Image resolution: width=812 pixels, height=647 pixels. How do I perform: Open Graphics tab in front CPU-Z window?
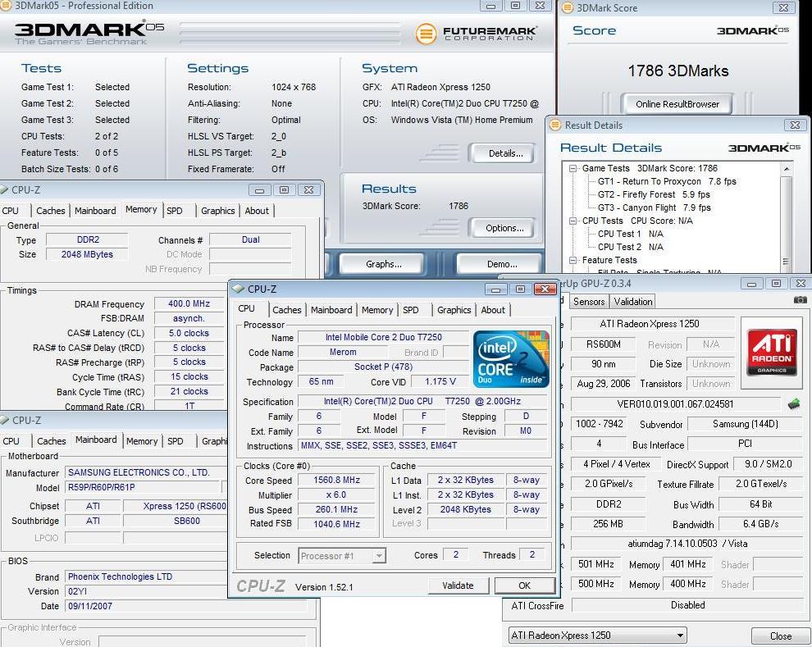[454, 310]
